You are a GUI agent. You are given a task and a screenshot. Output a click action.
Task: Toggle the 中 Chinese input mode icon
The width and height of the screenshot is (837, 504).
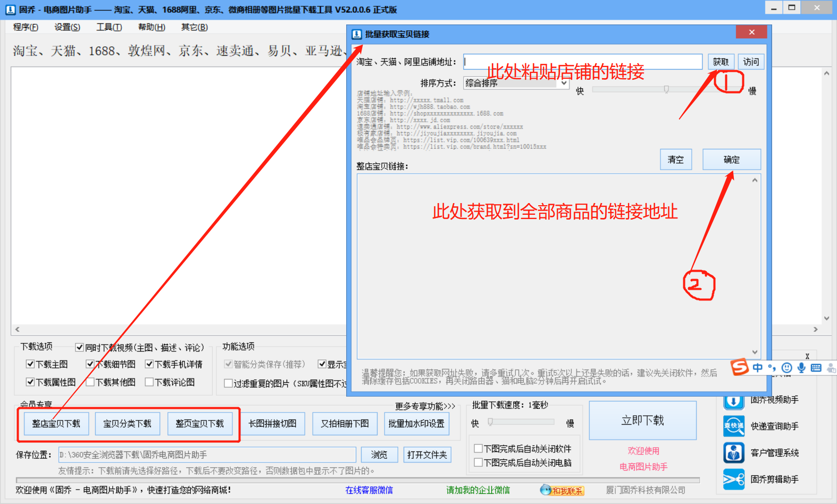coord(757,367)
